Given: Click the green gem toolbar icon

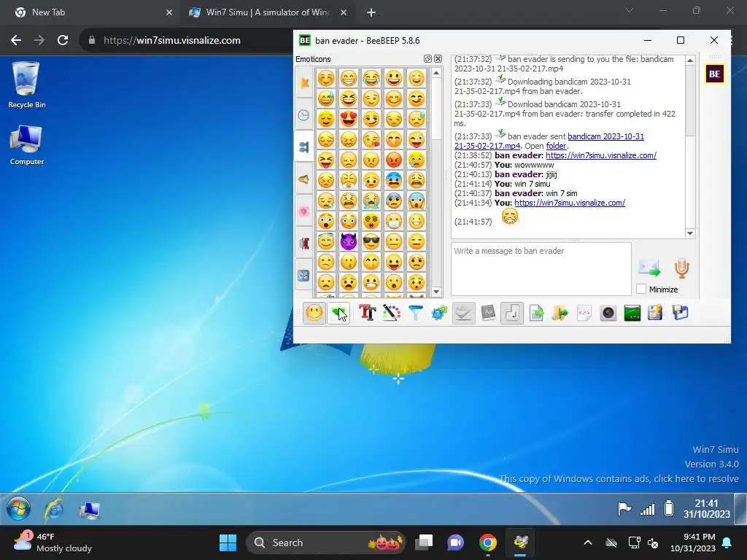Looking at the screenshot, I should [x=338, y=313].
